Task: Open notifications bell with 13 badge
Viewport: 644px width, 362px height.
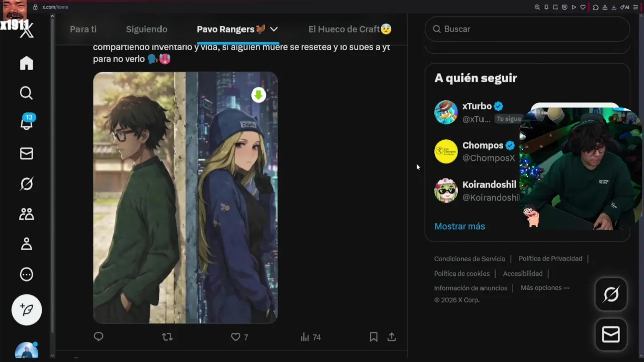Action: point(26,122)
